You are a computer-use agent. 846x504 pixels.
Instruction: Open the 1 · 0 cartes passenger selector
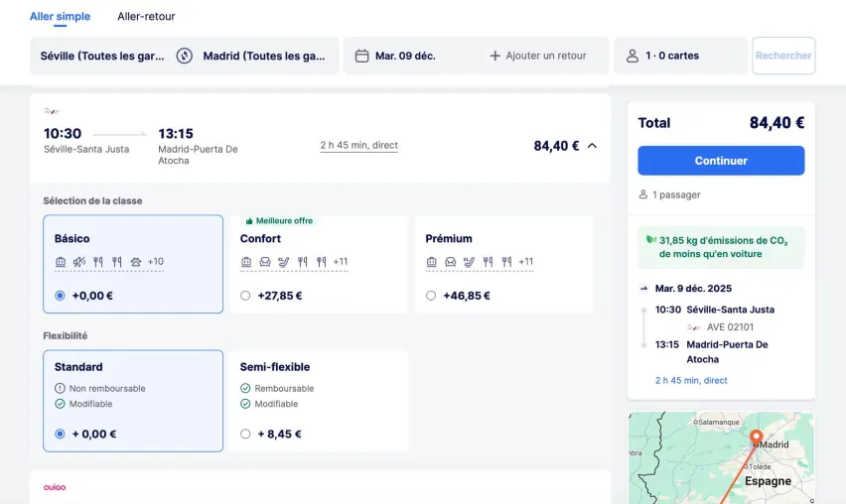coord(680,56)
